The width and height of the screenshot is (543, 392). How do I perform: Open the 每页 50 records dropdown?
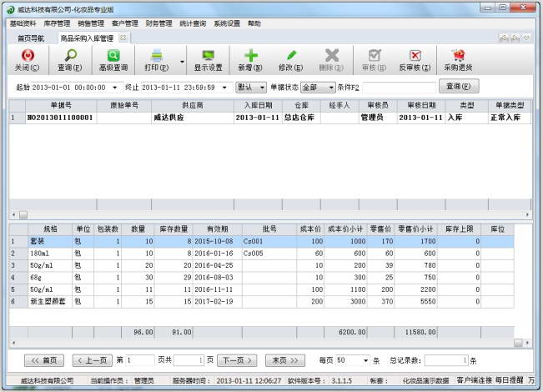[x=365, y=360]
